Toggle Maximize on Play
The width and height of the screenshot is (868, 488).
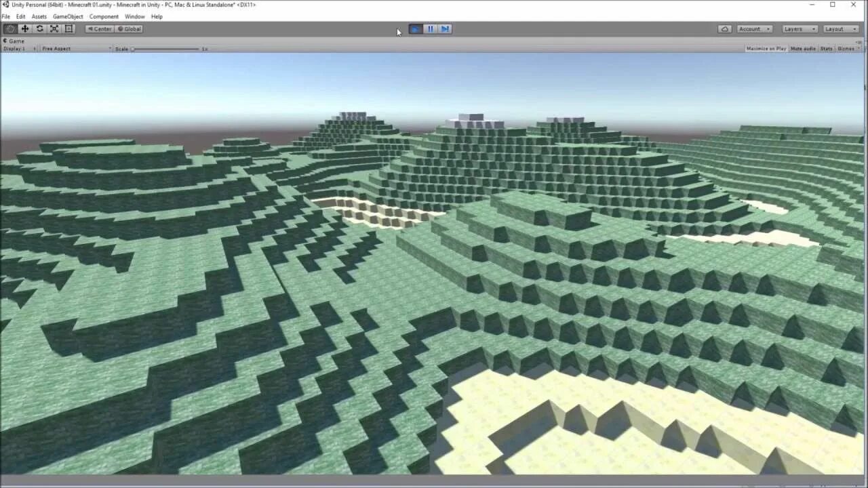point(766,49)
